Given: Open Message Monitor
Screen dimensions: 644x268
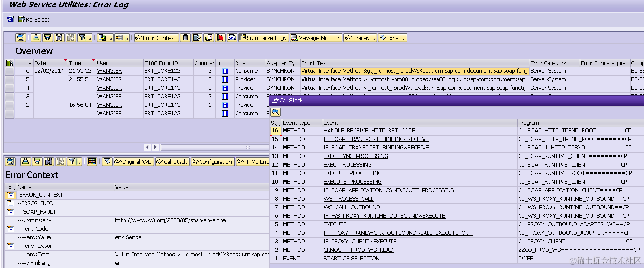Looking at the screenshot, I should (x=315, y=38).
